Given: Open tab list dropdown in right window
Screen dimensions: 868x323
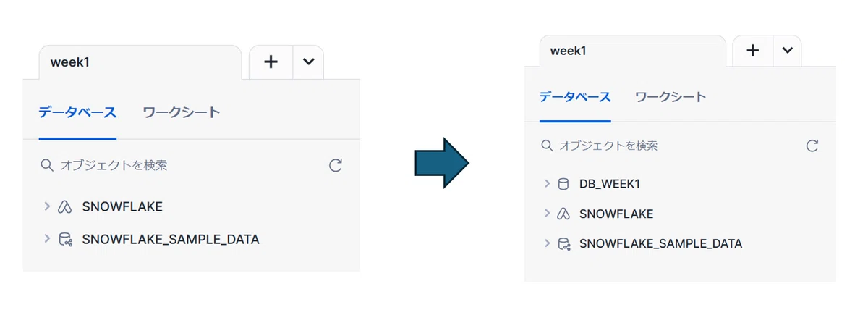Looking at the screenshot, I should tap(787, 50).
